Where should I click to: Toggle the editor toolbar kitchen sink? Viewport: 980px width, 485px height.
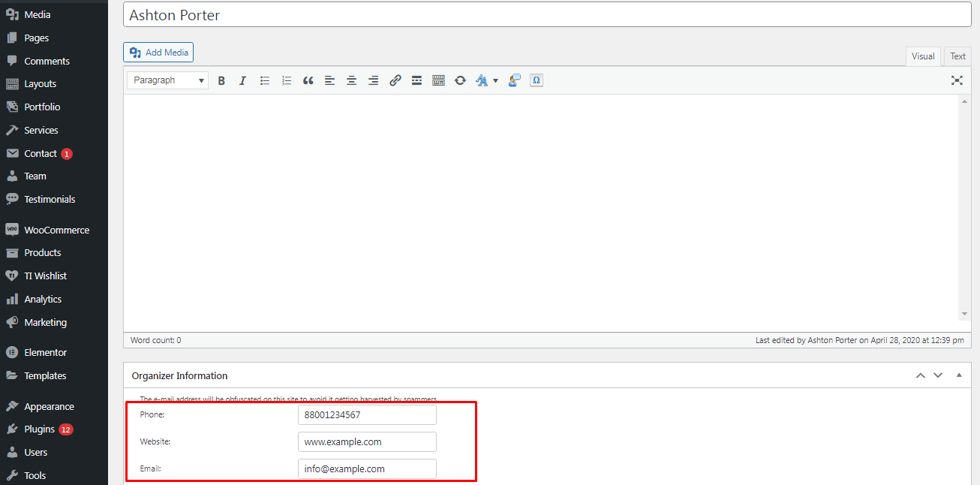click(439, 80)
